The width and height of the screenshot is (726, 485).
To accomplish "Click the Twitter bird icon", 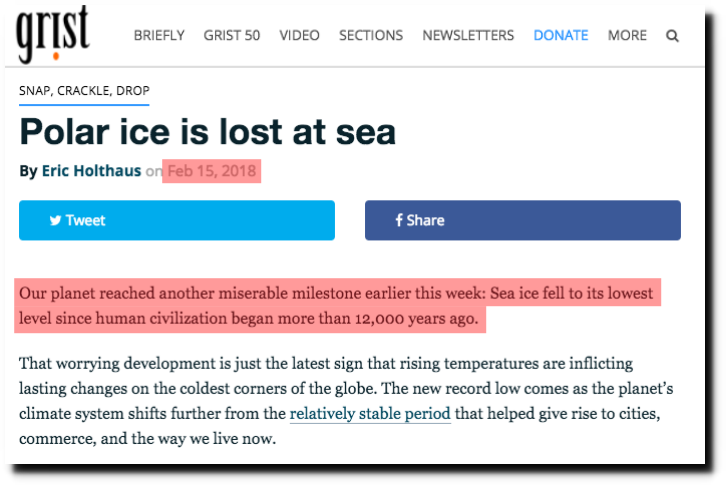I will (56, 220).
